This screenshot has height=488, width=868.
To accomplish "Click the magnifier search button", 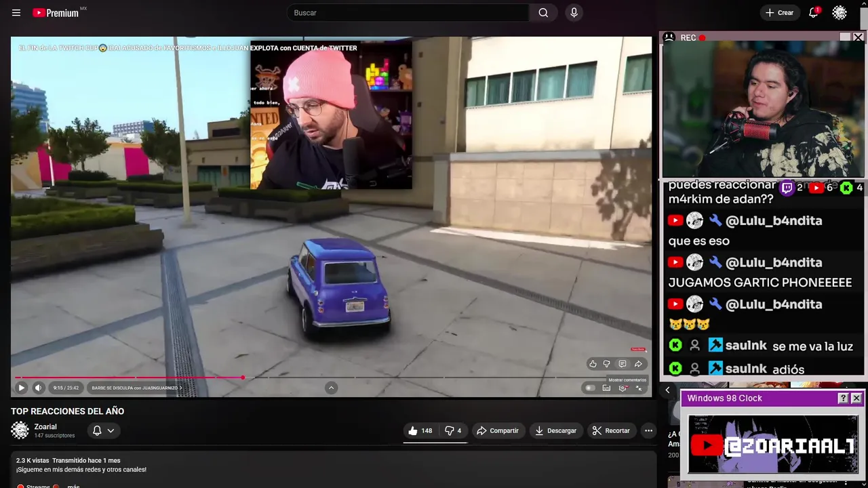I will tap(543, 13).
